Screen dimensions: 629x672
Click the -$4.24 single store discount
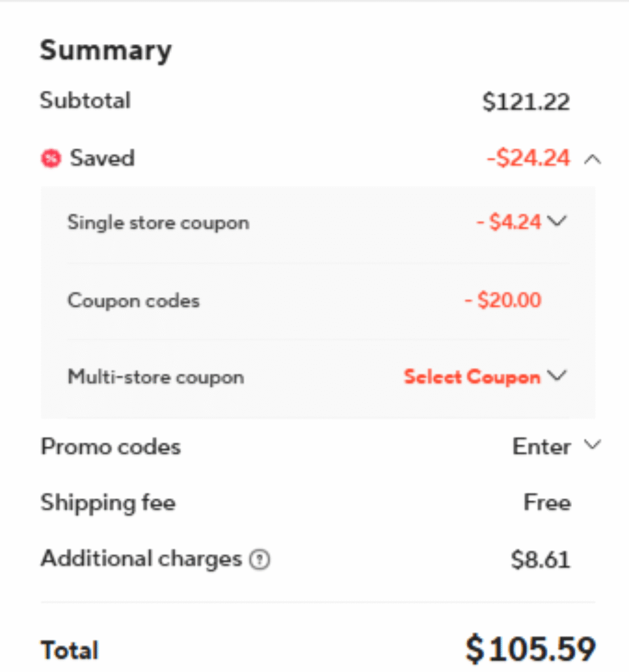[509, 222]
